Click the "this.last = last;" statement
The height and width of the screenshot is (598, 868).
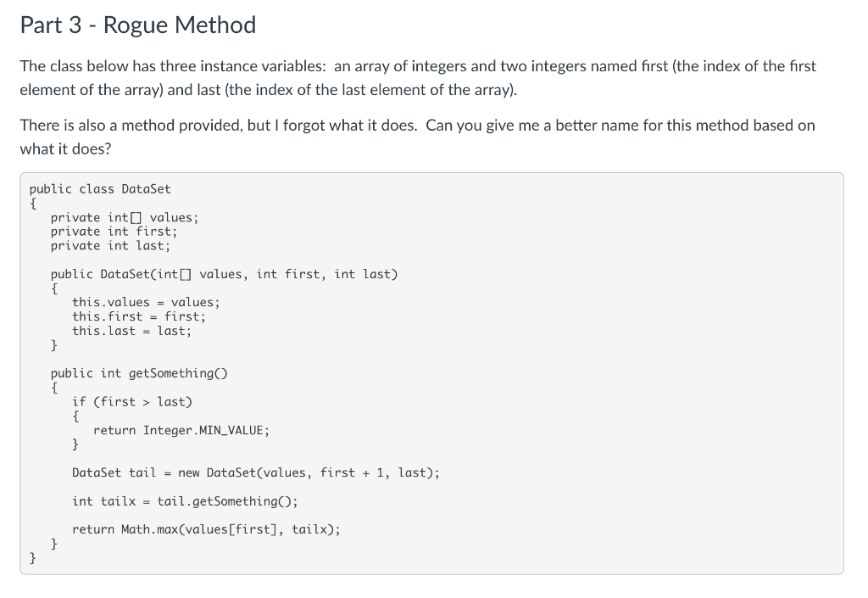click(132, 331)
